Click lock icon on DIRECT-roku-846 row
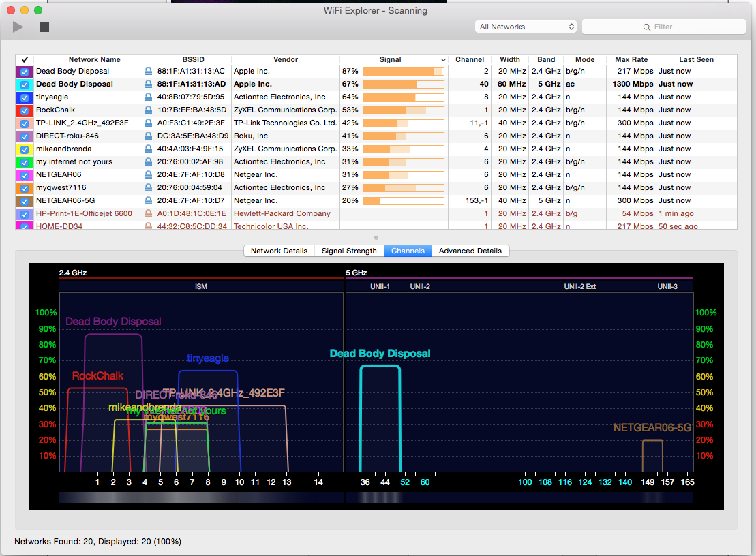The height and width of the screenshot is (556, 756). [x=148, y=136]
